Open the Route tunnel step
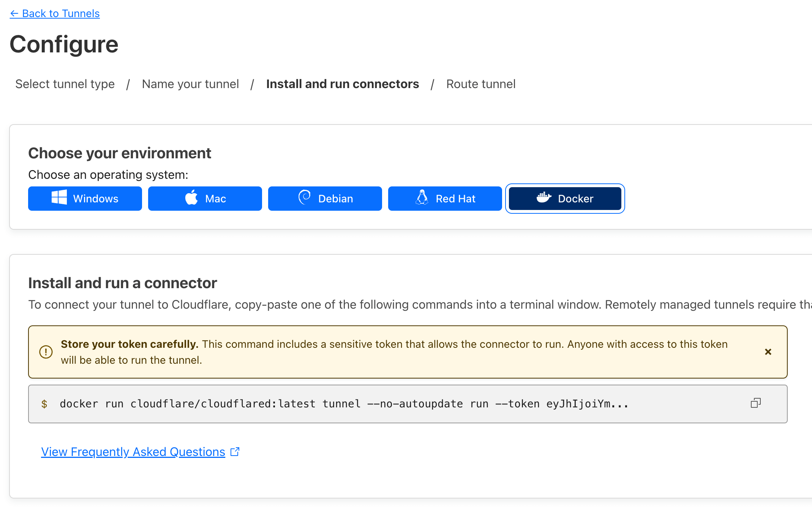The height and width of the screenshot is (508, 812). 481,84
